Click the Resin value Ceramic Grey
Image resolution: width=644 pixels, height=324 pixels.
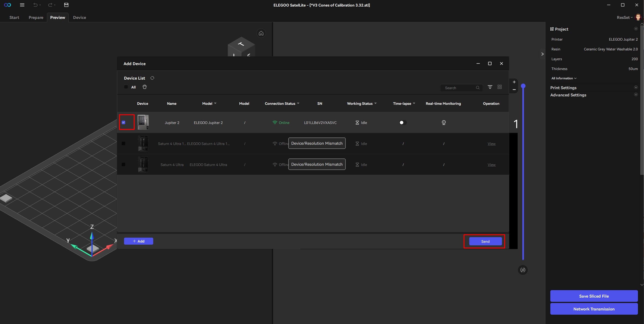click(611, 49)
